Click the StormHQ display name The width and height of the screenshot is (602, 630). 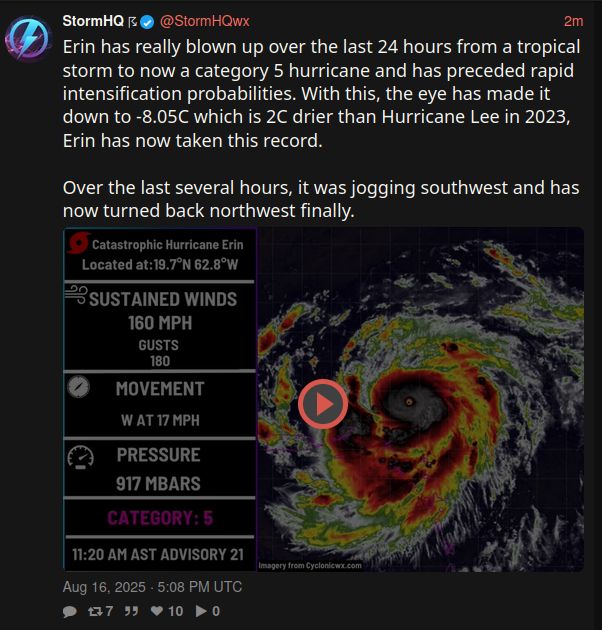coord(93,21)
